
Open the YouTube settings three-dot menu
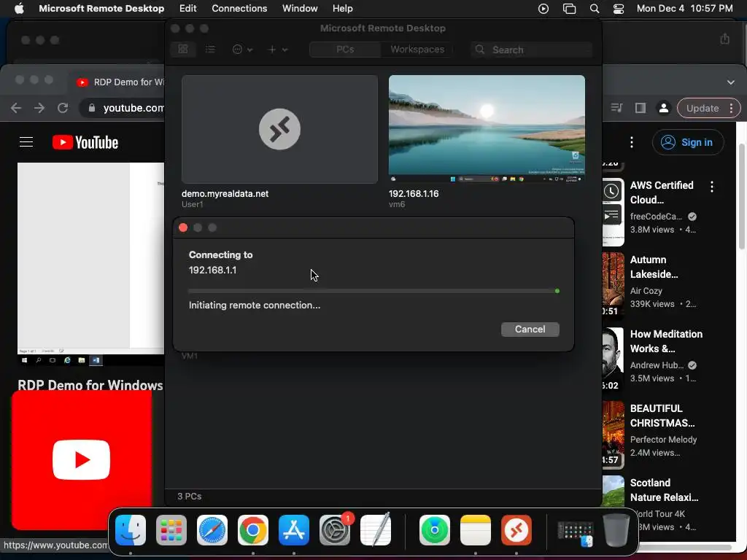tap(632, 142)
